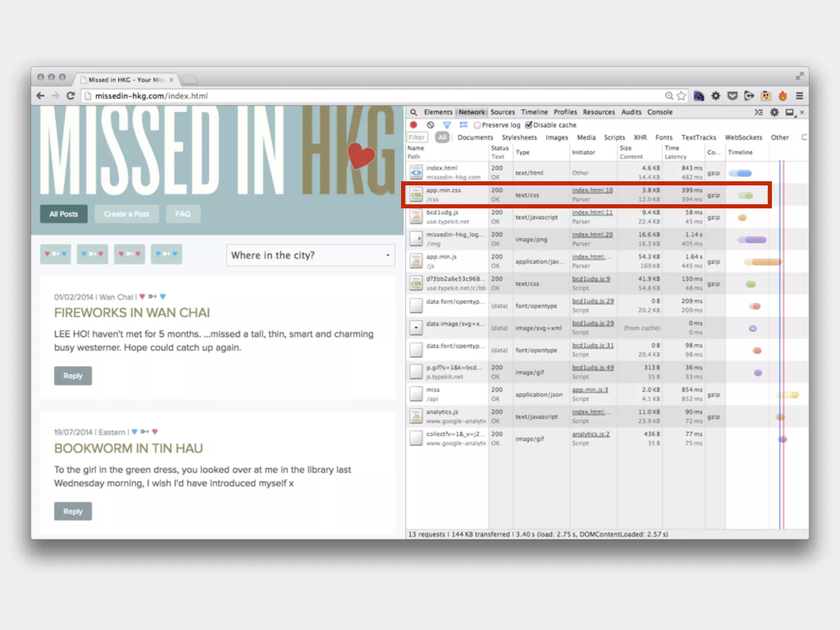Click the Create a Post button

[126, 214]
